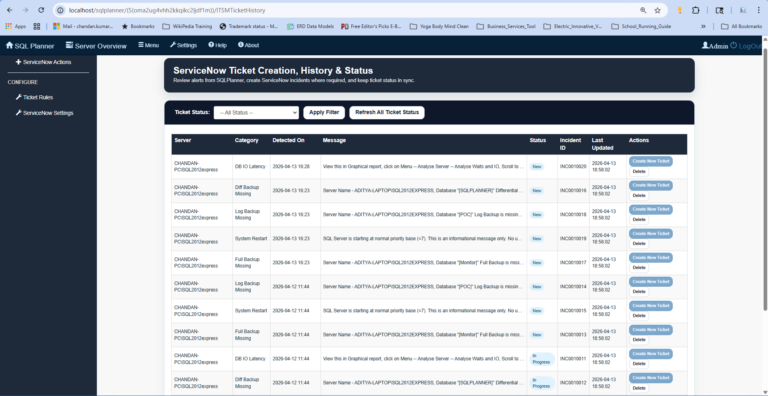Open the Trademark status bookmark
This screenshot has width=768, height=396.
(x=249, y=26)
